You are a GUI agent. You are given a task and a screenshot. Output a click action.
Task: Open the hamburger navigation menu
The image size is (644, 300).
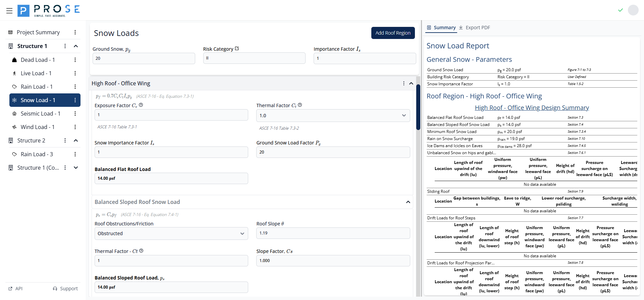coord(9,11)
